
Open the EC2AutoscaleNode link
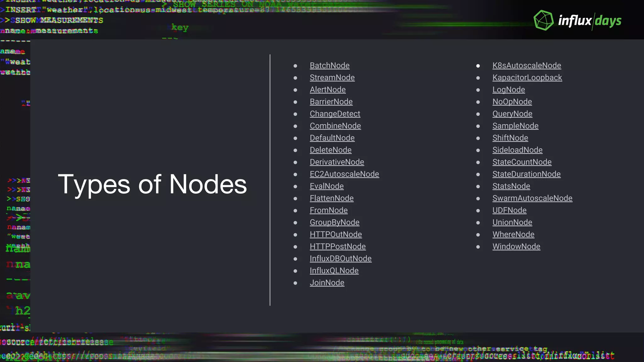pos(344,174)
